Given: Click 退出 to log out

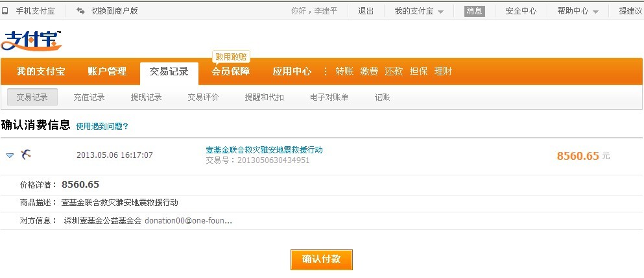Looking at the screenshot, I should click(366, 11).
